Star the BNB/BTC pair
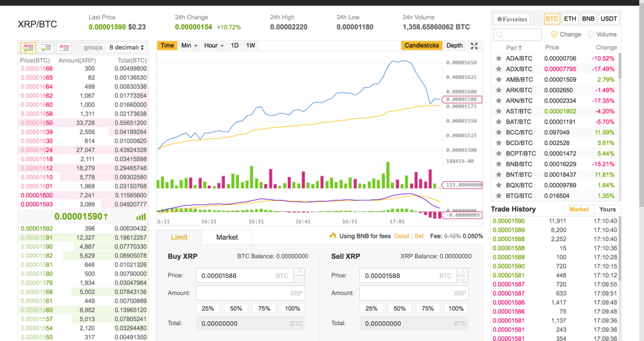The height and width of the screenshot is (341, 644). (x=498, y=164)
